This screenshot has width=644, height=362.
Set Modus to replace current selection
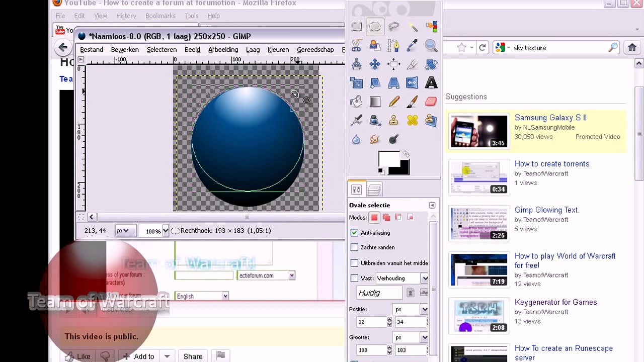(374, 217)
